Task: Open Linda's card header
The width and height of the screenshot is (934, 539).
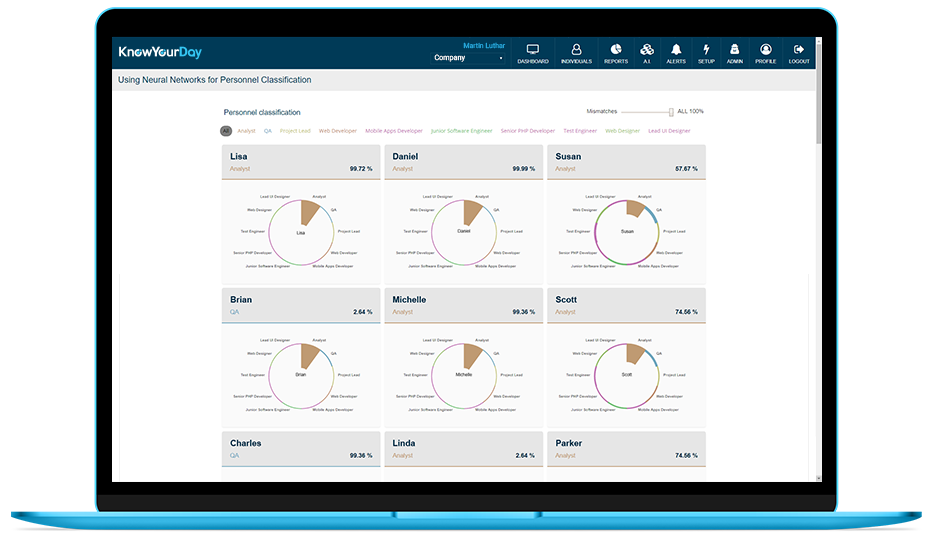Action: click(463, 449)
